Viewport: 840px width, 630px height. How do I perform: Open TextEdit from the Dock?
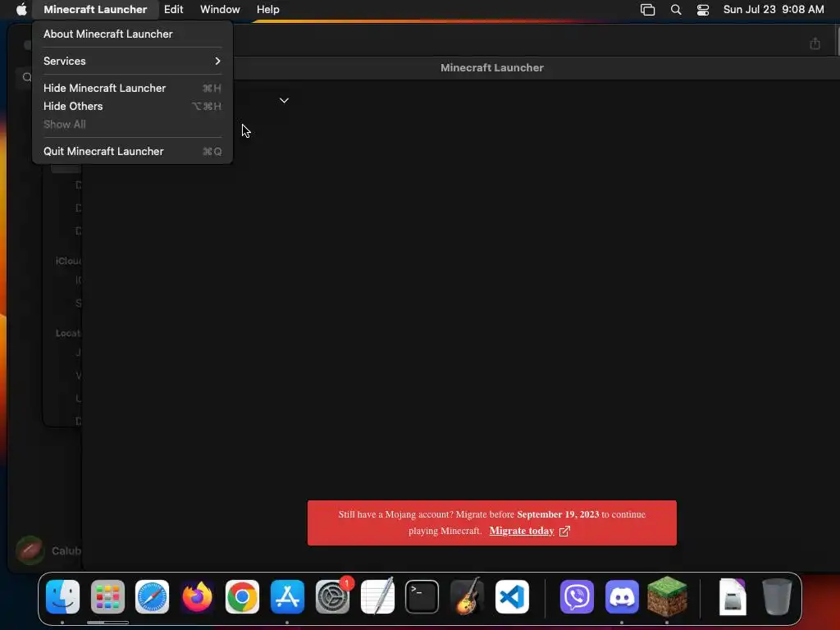(x=377, y=596)
